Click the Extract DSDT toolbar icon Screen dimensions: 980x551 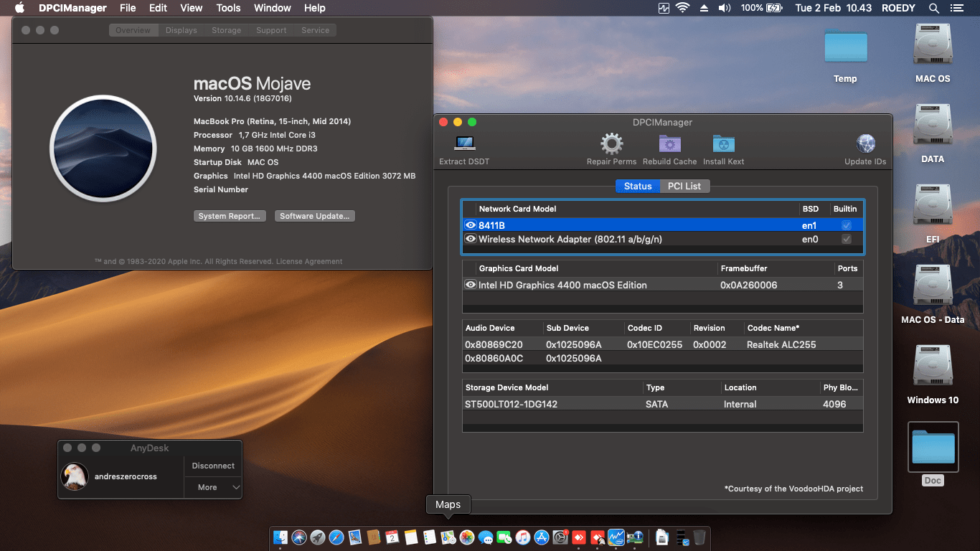pyautogui.click(x=463, y=146)
